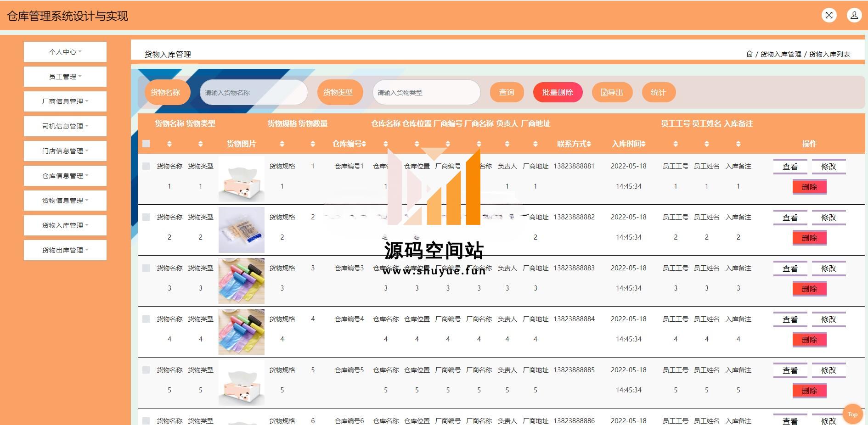Sort by 货物类型 column arrows
This screenshot has width=868, height=425.
(x=201, y=144)
